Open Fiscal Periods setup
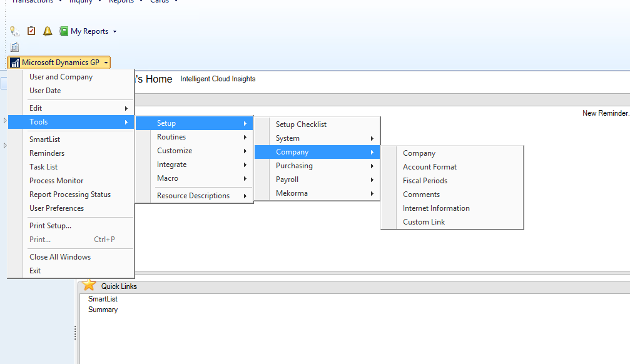The height and width of the screenshot is (364, 630). 452,180
